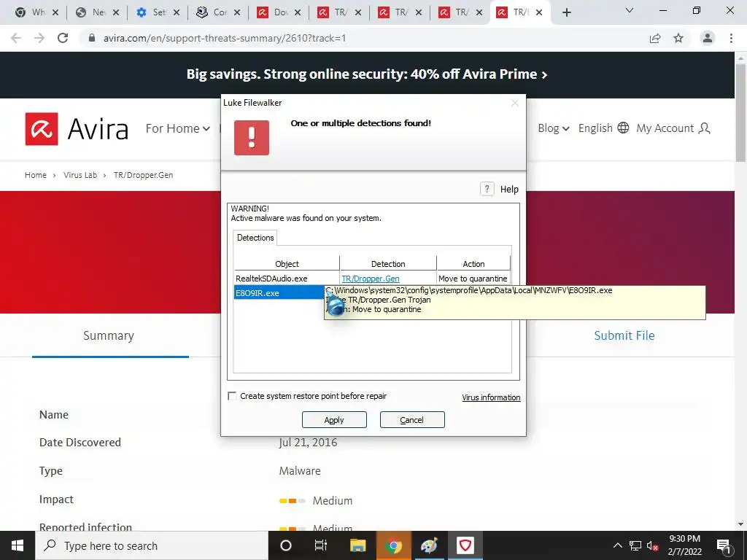Apply the detection actions in Luke Filewalker

click(334, 419)
